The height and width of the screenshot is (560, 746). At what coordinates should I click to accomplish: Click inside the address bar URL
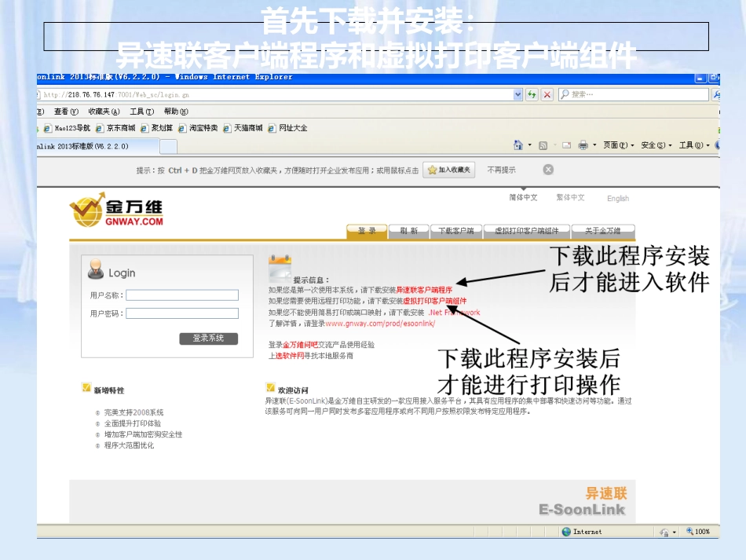(x=276, y=95)
